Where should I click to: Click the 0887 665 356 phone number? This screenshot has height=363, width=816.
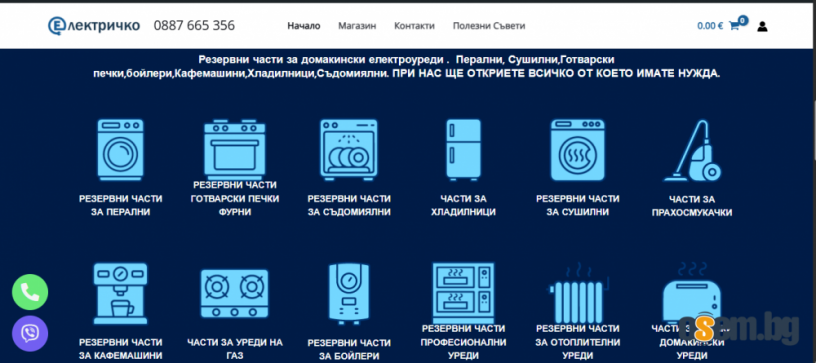tap(194, 25)
